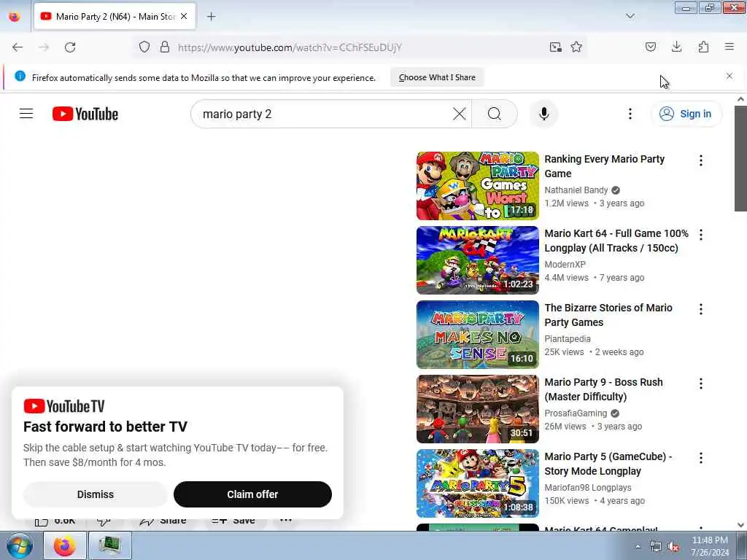
Task: Open Ranking Every Mario Party Game thumbnail
Action: click(x=477, y=186)
